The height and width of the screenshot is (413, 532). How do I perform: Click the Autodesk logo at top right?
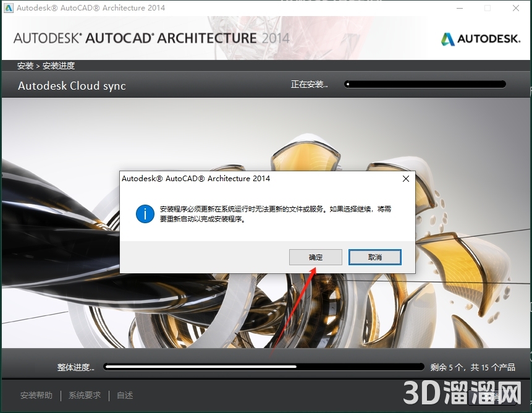click(x=480, y=38)
